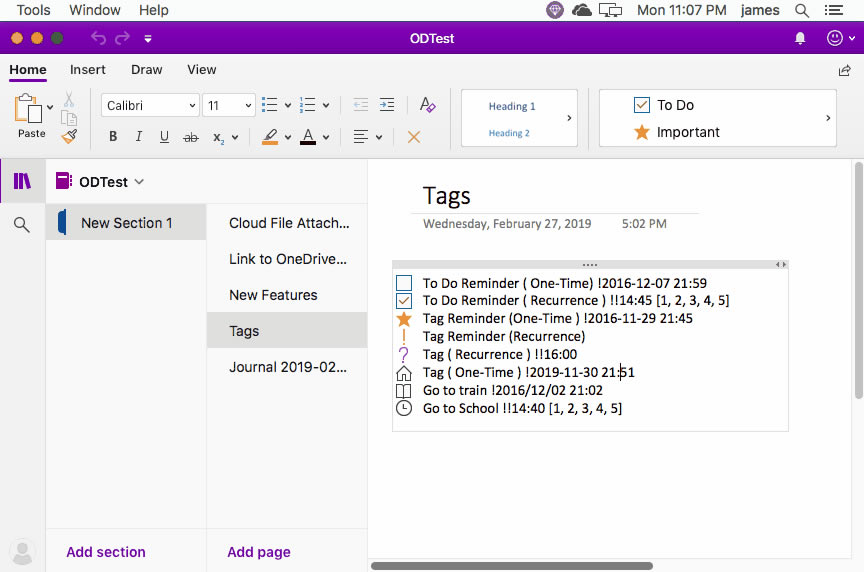
Task: Uncheck the To Do Reminder Recurrence checkbox
Action: pyautogui.click(x=404, y=301)
